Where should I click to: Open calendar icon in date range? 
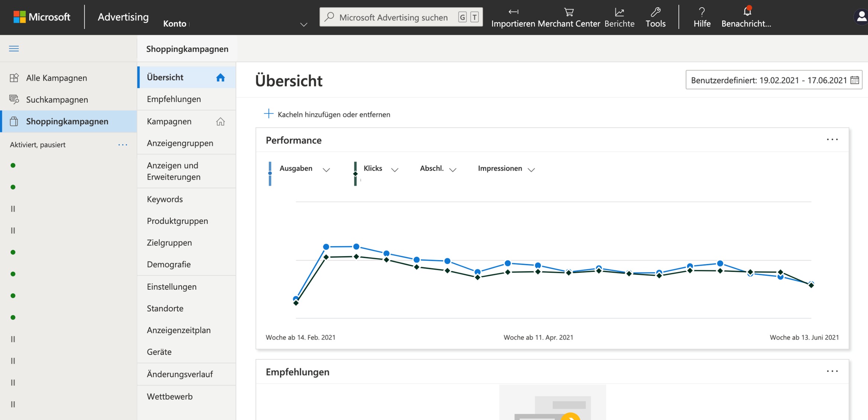click(854, 80)
